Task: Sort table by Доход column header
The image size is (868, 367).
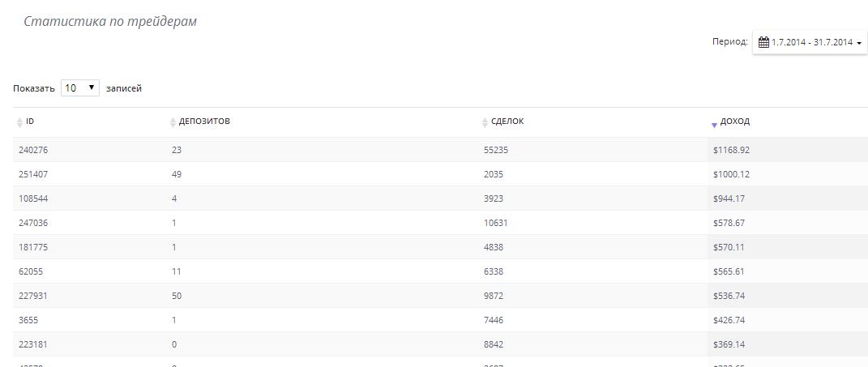Action: pyautogui.click(x=735, y=122)
